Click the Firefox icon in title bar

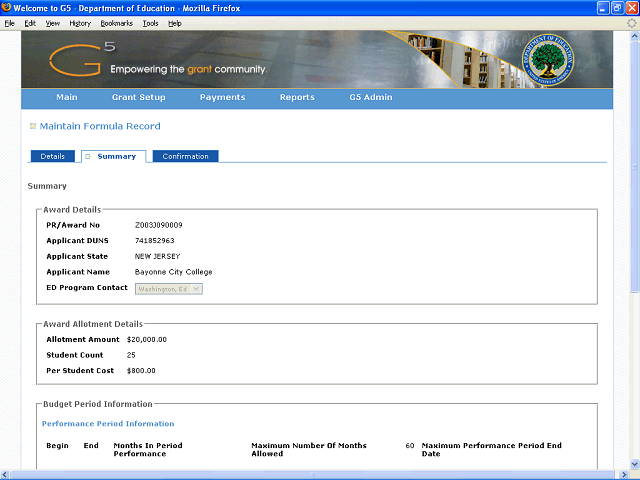(x=7, y=7)
